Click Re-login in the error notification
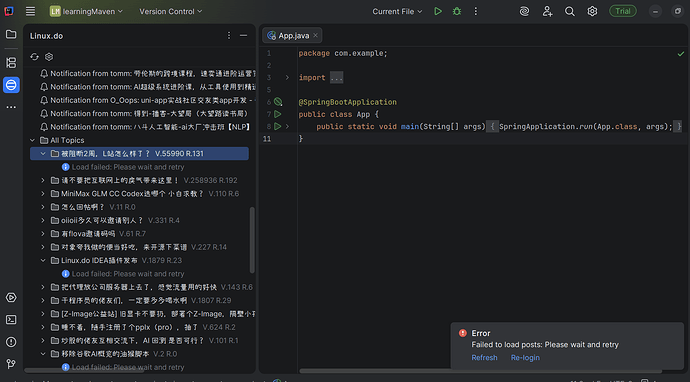690x382 pixels. 525,358
